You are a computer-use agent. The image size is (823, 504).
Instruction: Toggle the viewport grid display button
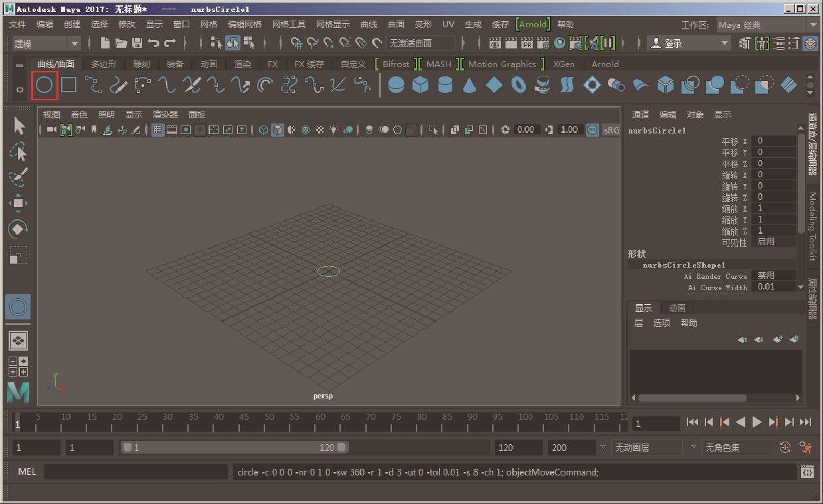(x=157, y=130)
